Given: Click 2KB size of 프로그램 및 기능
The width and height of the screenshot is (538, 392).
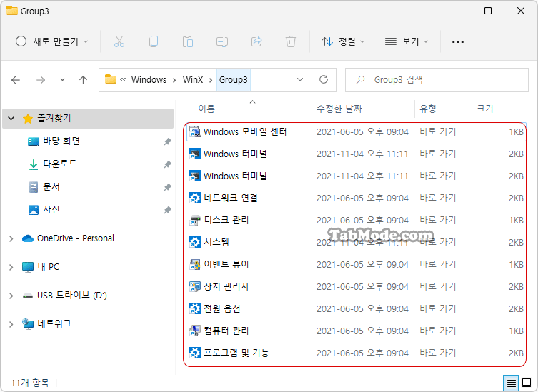Looking at the screenshot, I should [x=516, y=353].
